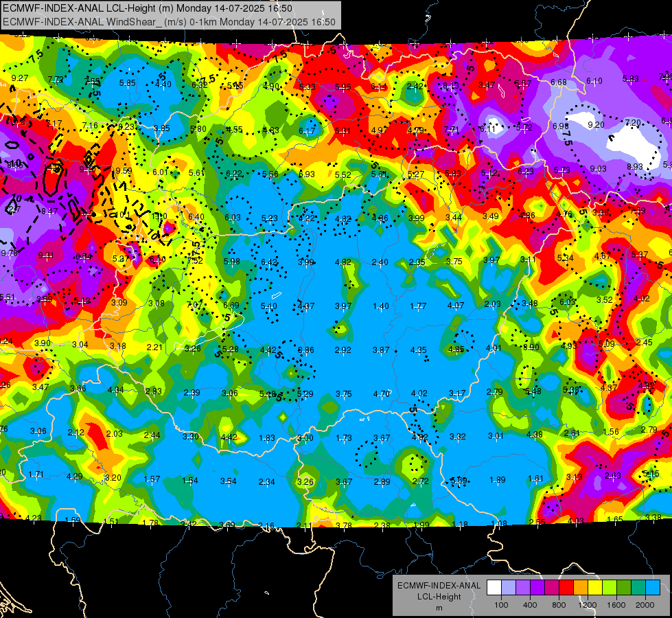Click the grid value 8.13

(451, 86)
